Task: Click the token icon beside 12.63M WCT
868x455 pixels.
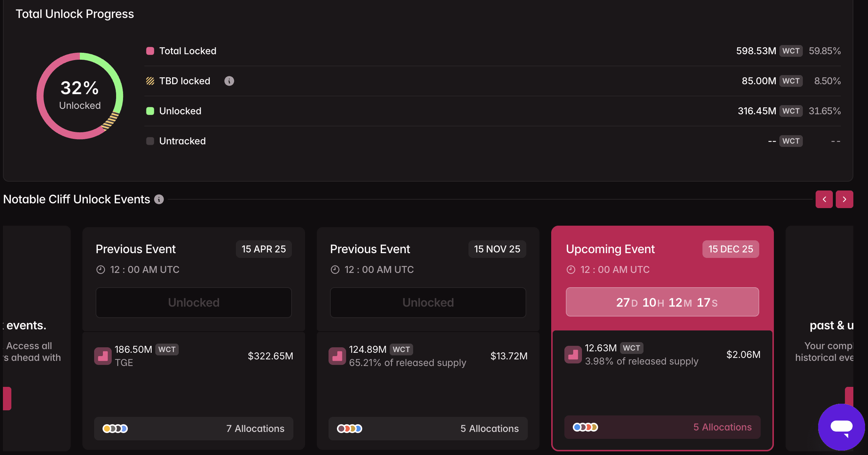Action: pos(573,355)
